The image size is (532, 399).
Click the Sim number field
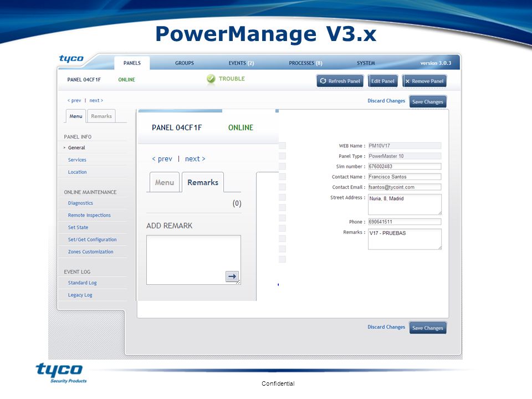pos(405,166)
